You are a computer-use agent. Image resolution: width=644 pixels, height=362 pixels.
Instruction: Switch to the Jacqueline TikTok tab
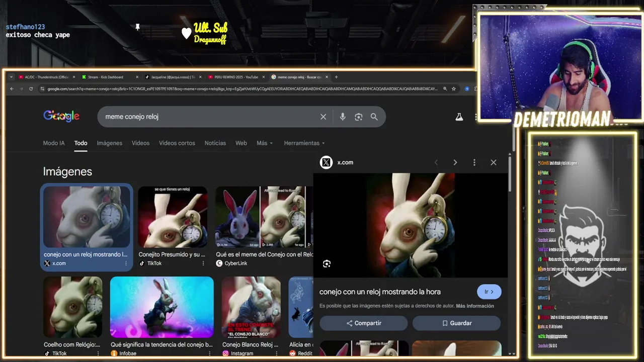(x=173, y=77)
